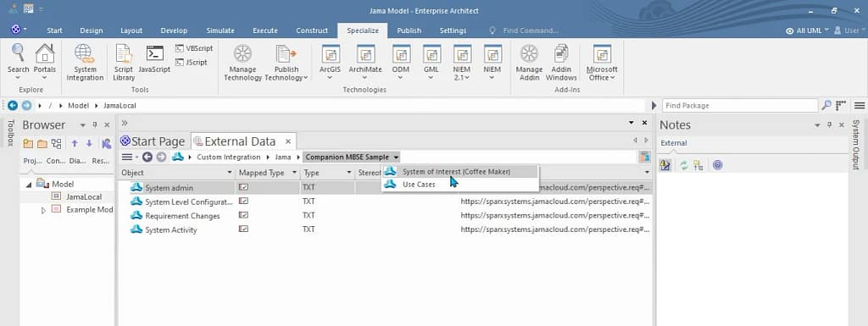Select the JScript tool

[192, 63]
